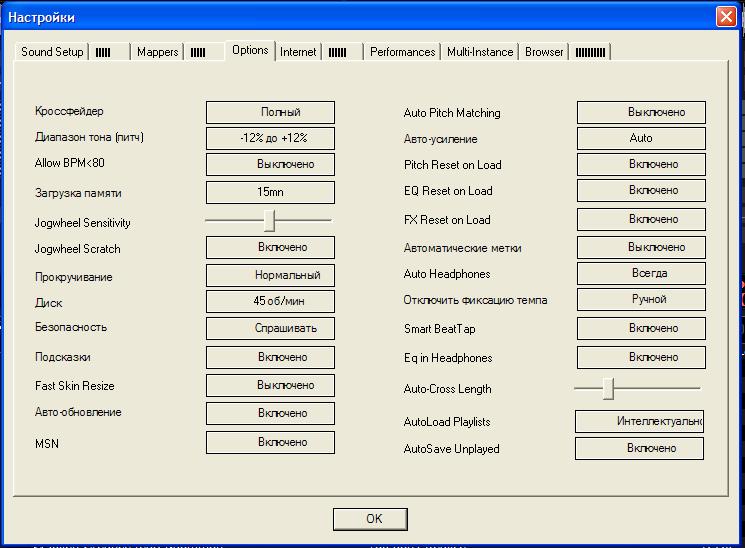The height and width of the screenshot is (548, 745).
Task: Change AutoLoad Playlists Интеллектуально value
Action: [x=639, y=421]
